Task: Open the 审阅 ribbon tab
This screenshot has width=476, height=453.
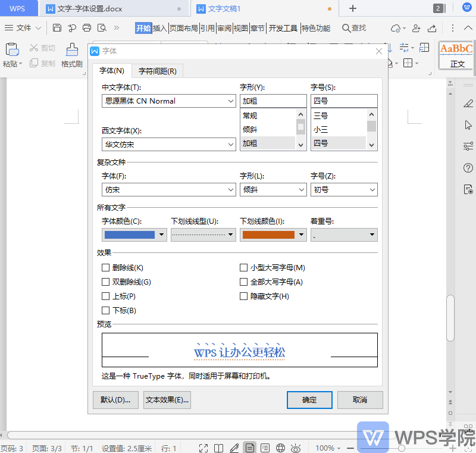Action: click(224, 28)
